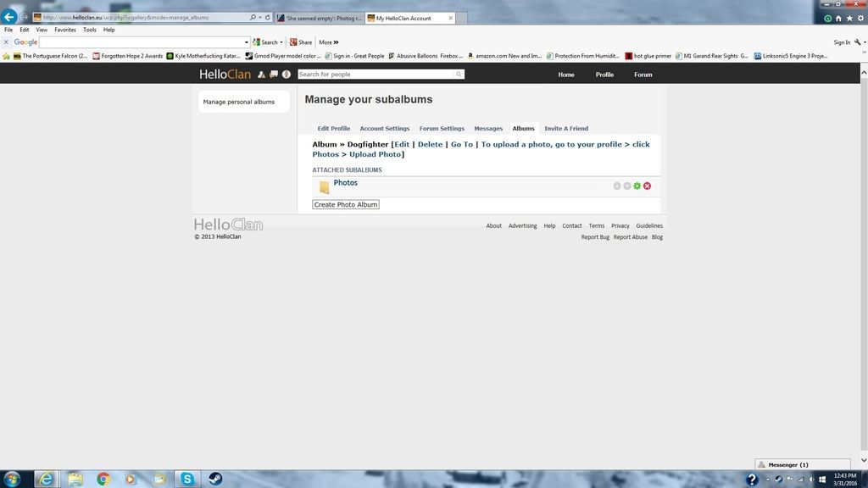
Task: Close the Google toolbar with its X
Action: pos(6,42)
